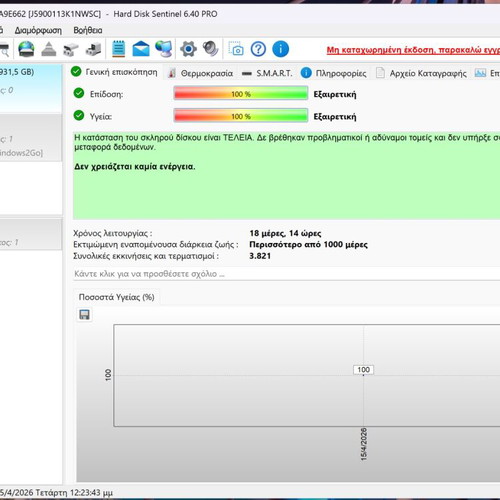Open help with the question mark icon

pos(258,49)
